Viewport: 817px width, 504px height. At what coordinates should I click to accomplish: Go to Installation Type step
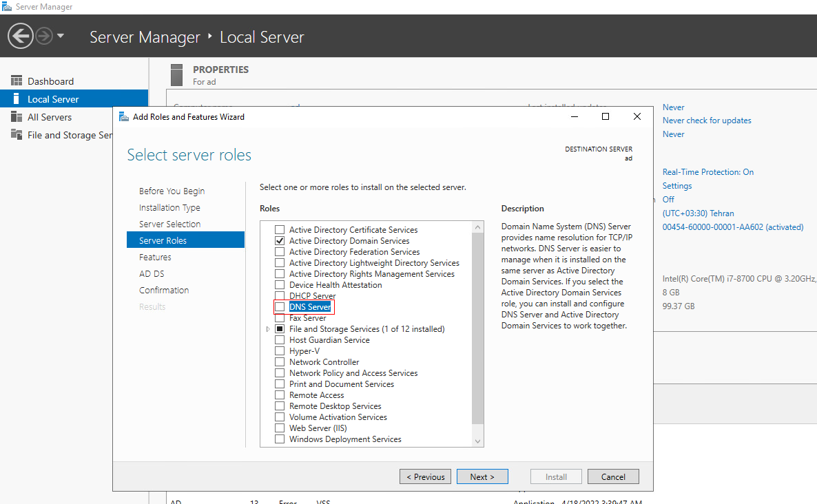(169, 208)
